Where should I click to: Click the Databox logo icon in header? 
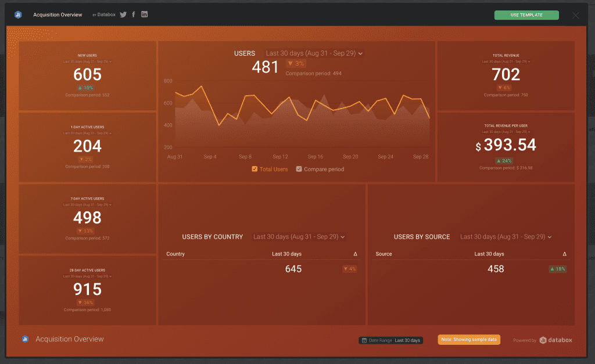pos(18,15)
